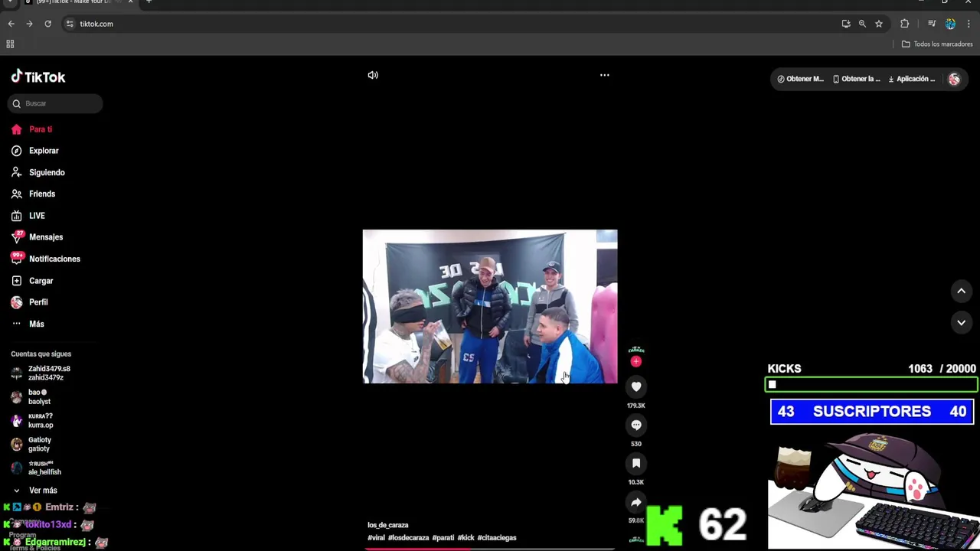
Task: Open los_de_caraza creator avatar beside video
Action: point(636,350)
